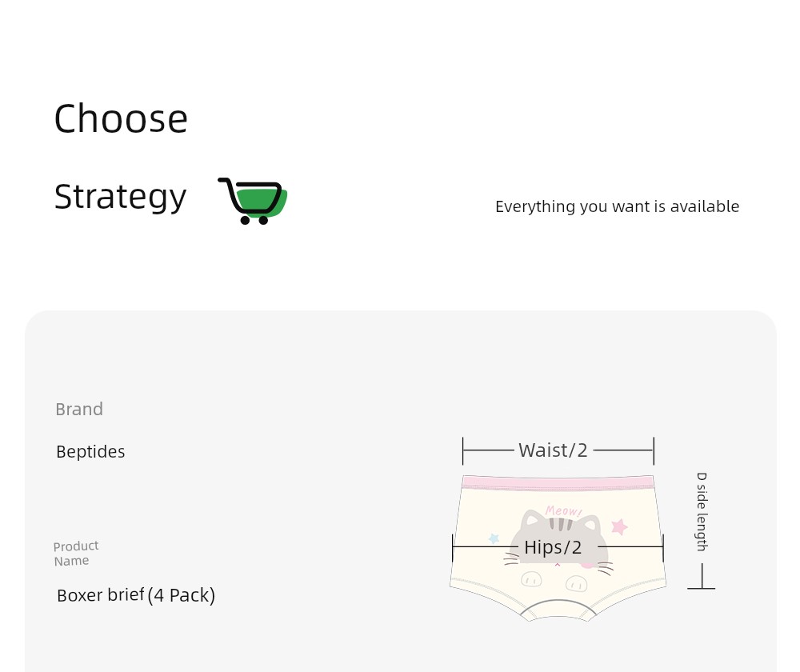This screenshot has height=672, width=800.
Task: Click the left paw print on briefs
Action: click(531, 579)
